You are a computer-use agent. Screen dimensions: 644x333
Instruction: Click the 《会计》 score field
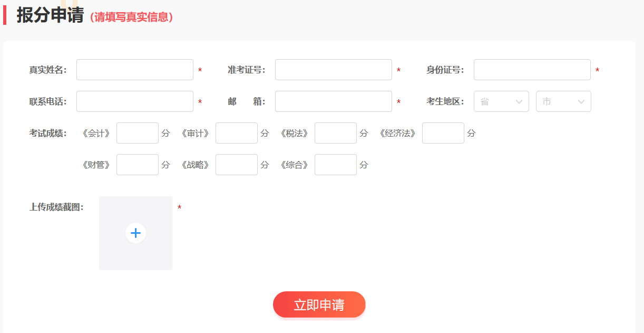[138, 133]
